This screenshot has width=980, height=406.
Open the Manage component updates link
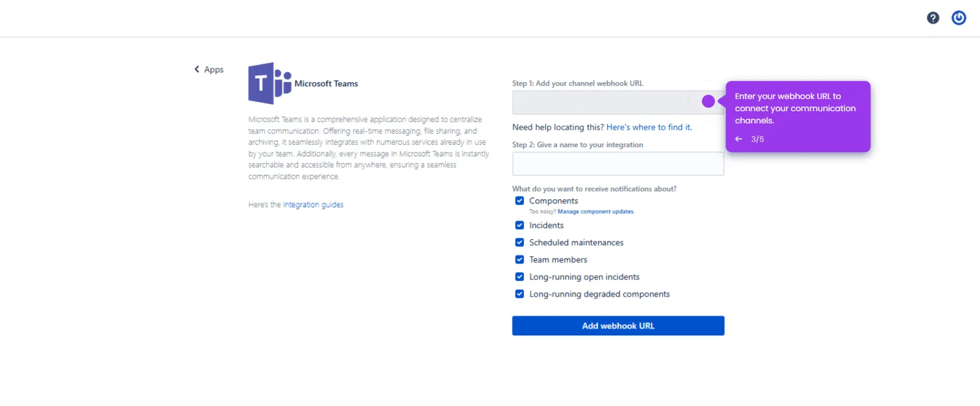pyautogui.click(x=596, y=212)
